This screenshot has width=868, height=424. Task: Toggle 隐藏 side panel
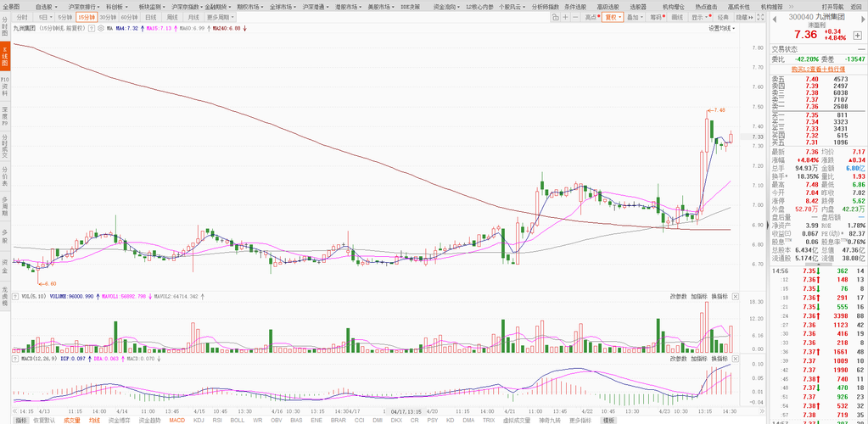743,17
